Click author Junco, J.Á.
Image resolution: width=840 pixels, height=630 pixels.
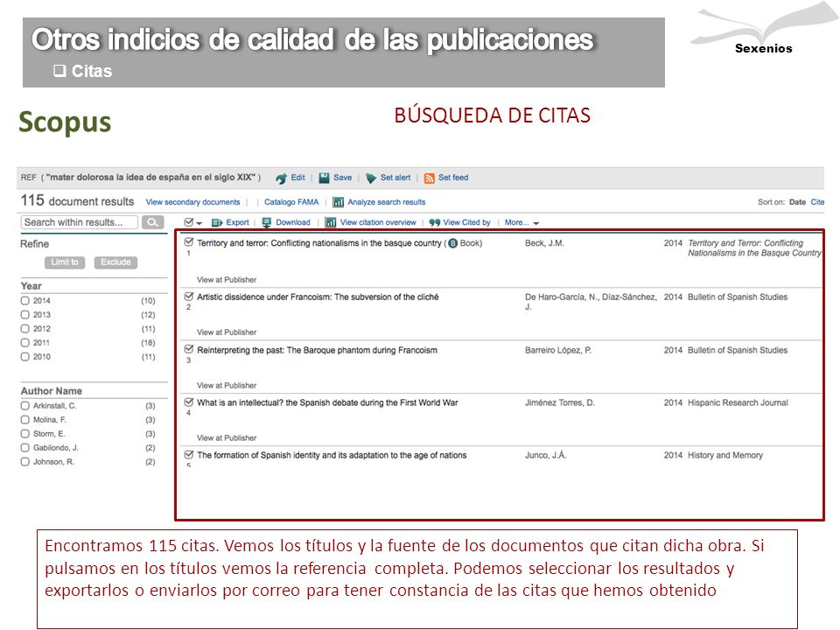(x=545, y=455)
